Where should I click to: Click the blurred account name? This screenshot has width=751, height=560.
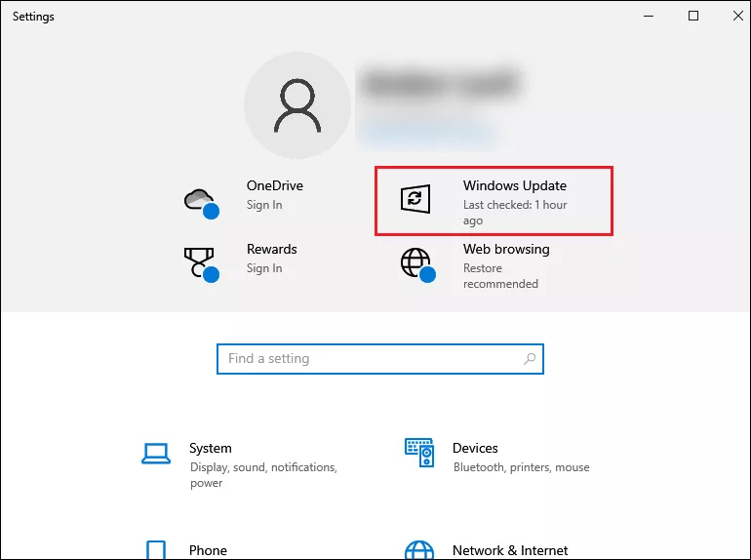coord(440,84)
